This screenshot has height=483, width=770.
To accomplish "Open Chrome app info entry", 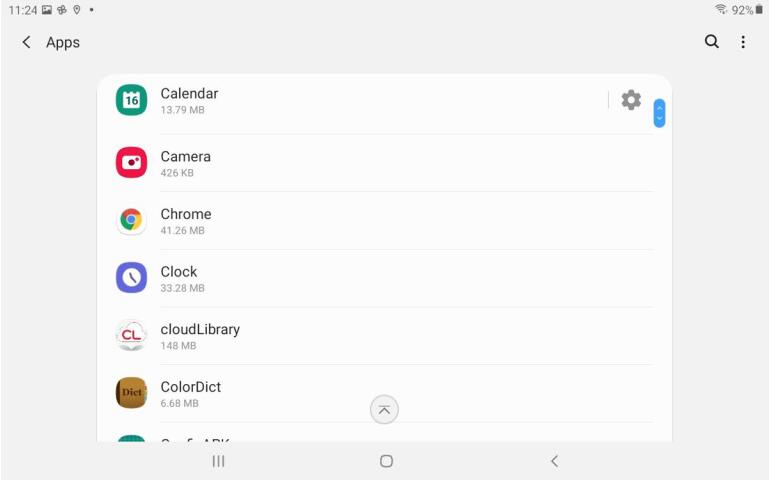I will 385,221.
